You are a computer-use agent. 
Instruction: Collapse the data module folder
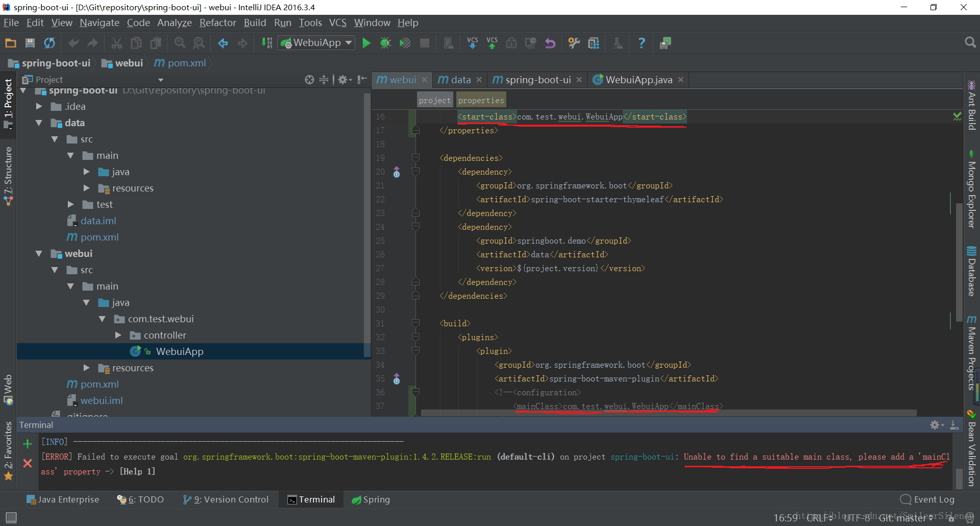pos(39,123)
